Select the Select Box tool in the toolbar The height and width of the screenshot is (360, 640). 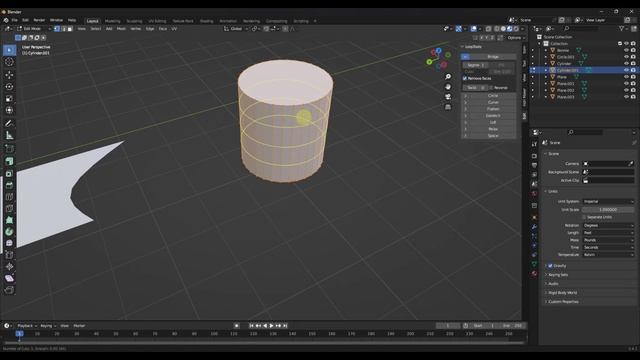[x=9, y=50]
